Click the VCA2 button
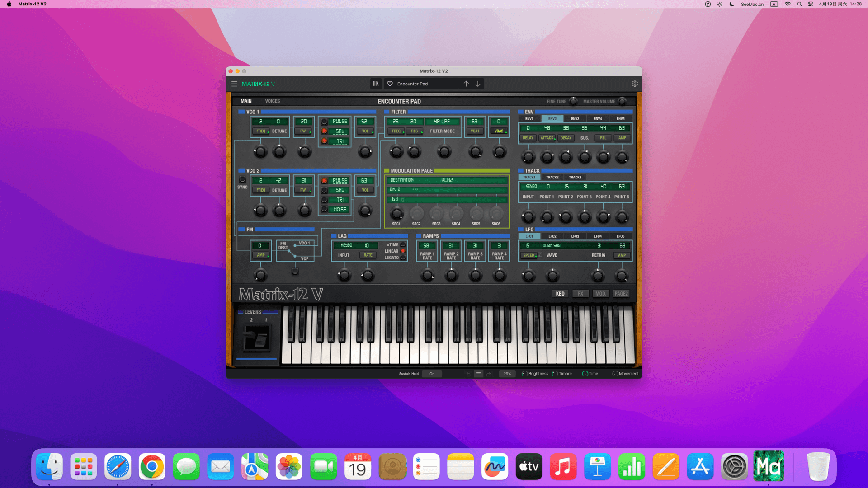The width and height of the screenshot is (868, 488). [499, 131]
